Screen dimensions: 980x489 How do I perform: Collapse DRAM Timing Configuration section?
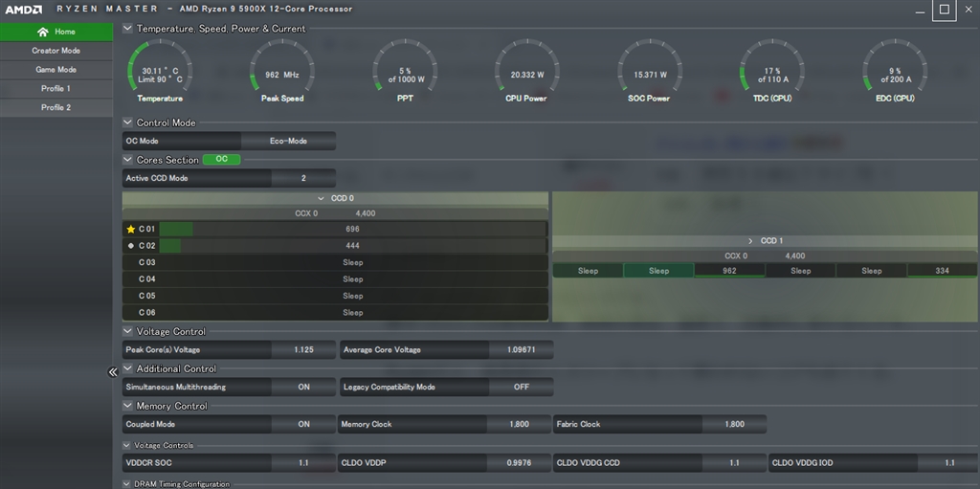(127, 484)
